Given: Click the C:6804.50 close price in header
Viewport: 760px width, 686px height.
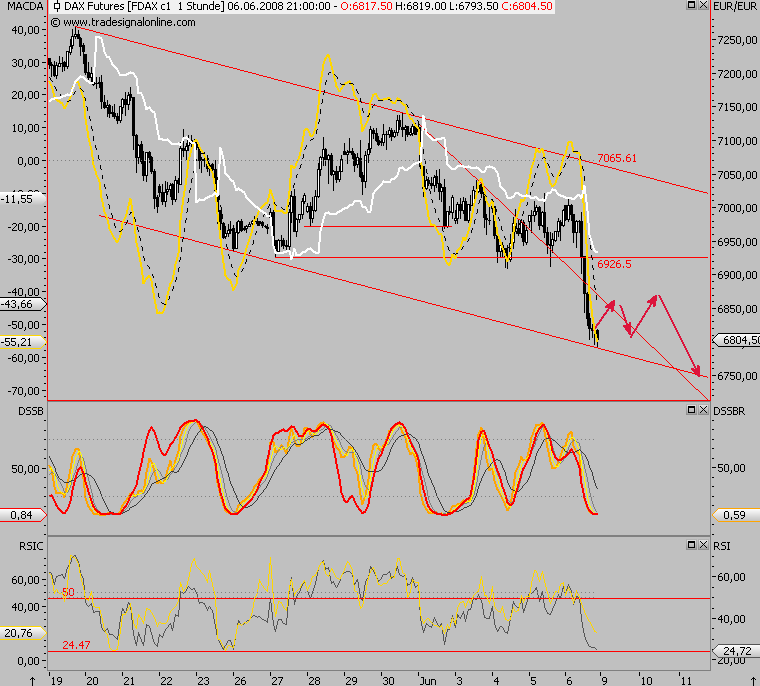Looking at the screenshot, I should 527,6.
